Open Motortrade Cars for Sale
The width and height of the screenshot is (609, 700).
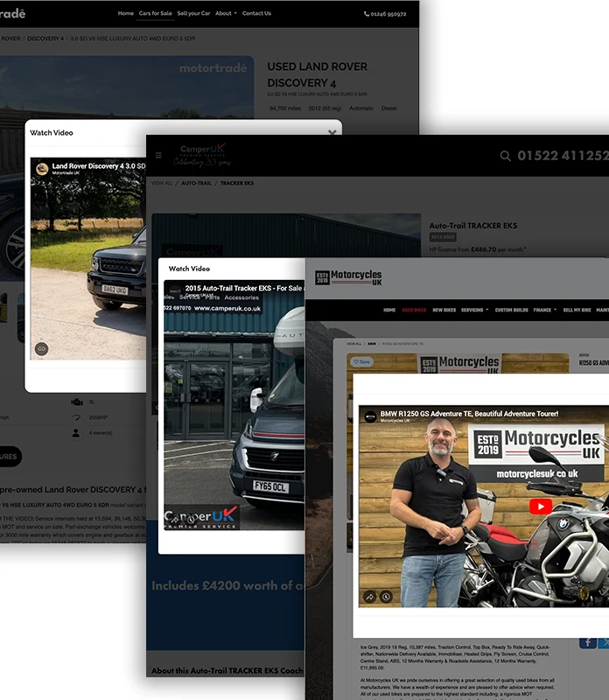point(155,13)
